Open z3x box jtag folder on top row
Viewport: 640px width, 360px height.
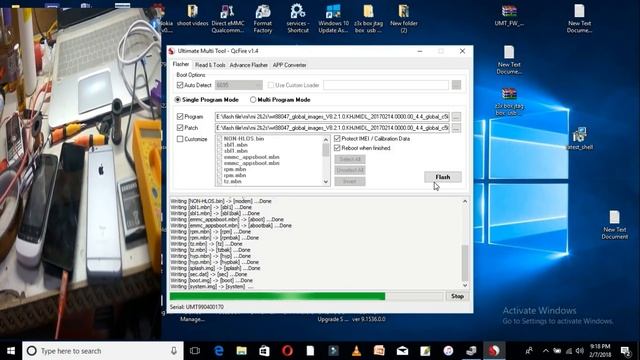point(369,18)
